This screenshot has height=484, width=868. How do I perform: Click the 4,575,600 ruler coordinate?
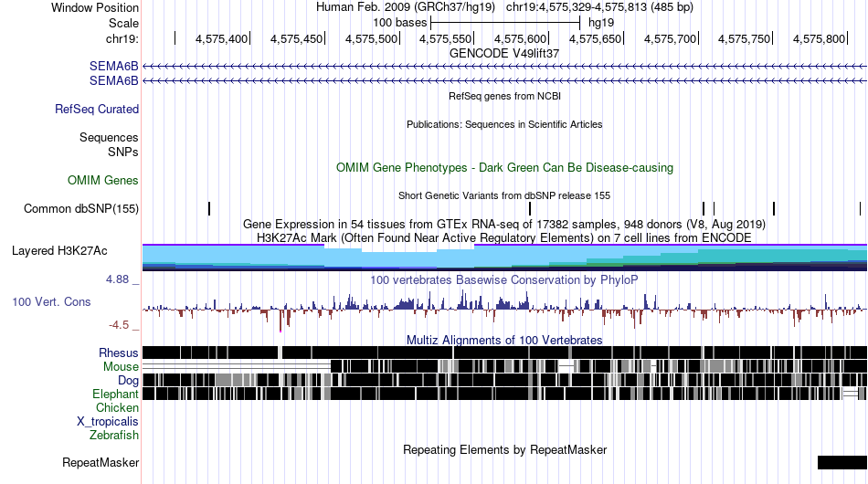point(521,38)
